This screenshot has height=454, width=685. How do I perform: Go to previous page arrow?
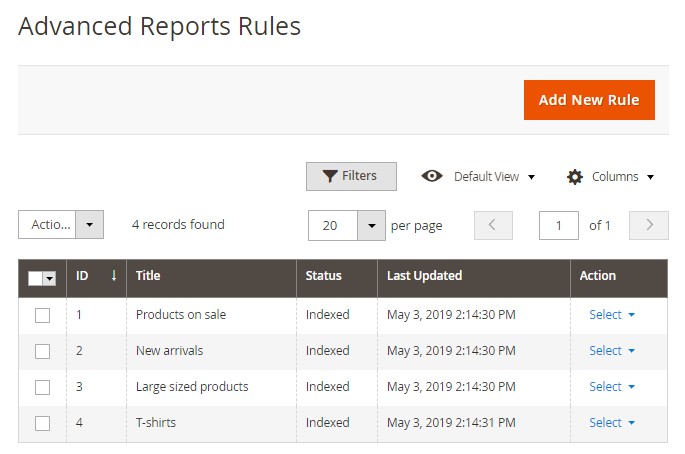[493, 225]
